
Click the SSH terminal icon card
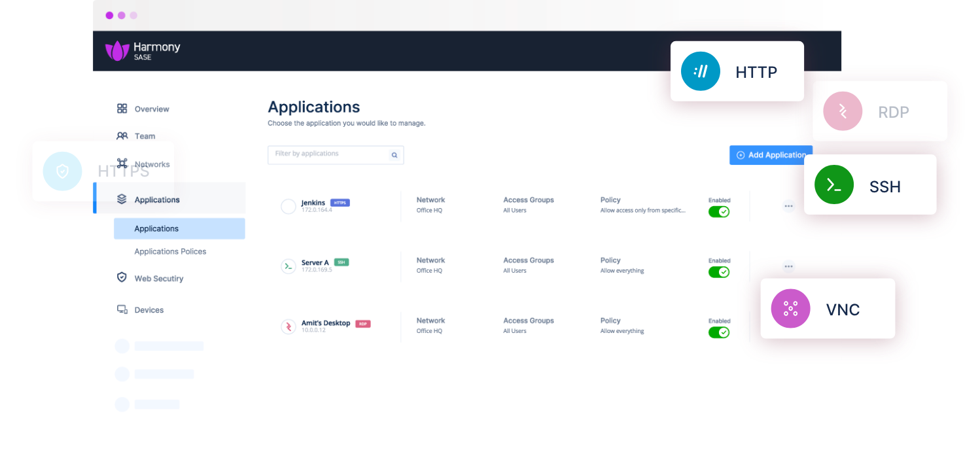click(x=834, y=185)
